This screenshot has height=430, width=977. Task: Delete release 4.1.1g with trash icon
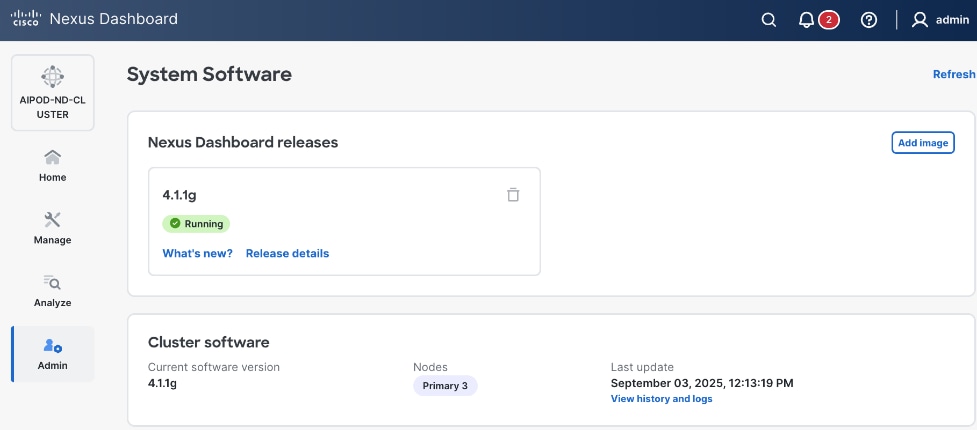pos(513,195)
